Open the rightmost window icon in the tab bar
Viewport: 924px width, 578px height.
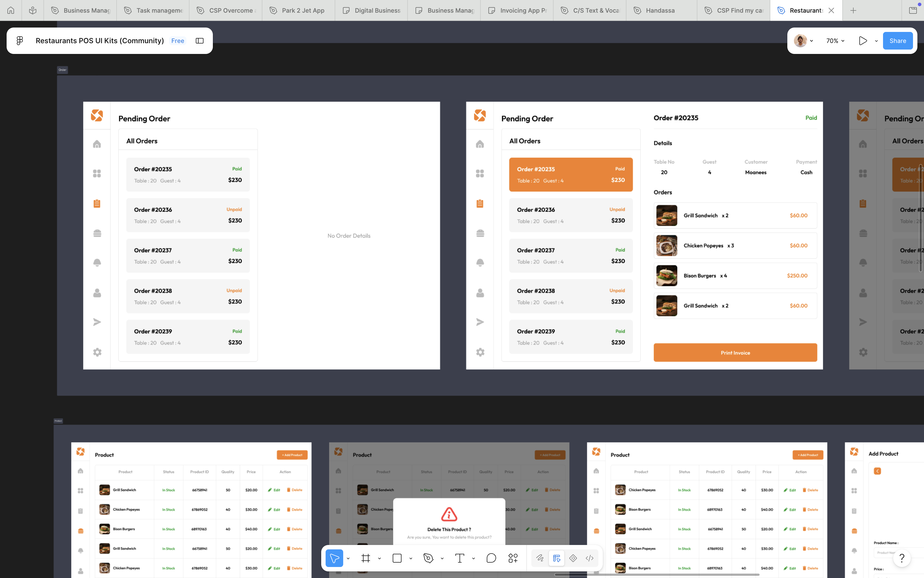pyautogui.click(x=913, y=10)
